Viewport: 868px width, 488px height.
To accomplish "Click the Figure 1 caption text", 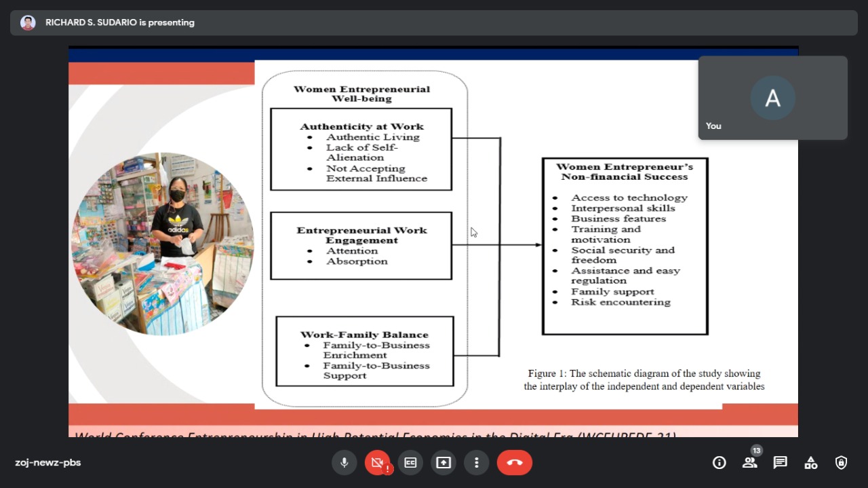I will (644, 380).
